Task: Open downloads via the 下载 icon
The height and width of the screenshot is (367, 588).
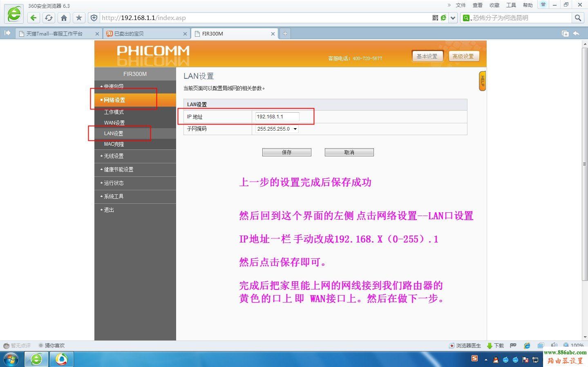Action: coord(495,345)
